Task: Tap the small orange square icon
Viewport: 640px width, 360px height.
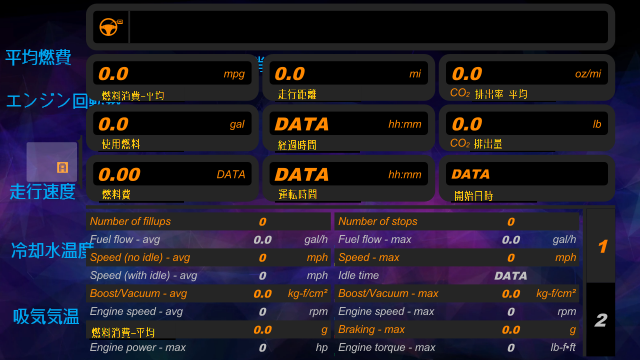Action: 62,167
